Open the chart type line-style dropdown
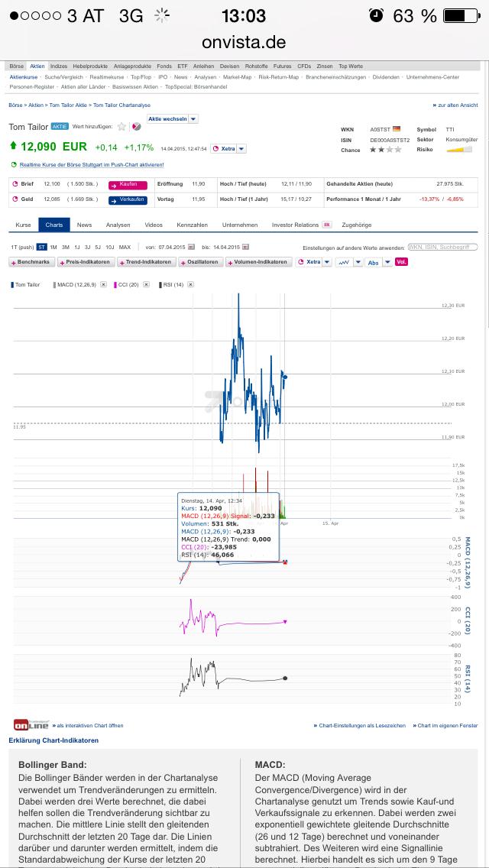The width and height of the screenshot is (489, 868). 349,262
